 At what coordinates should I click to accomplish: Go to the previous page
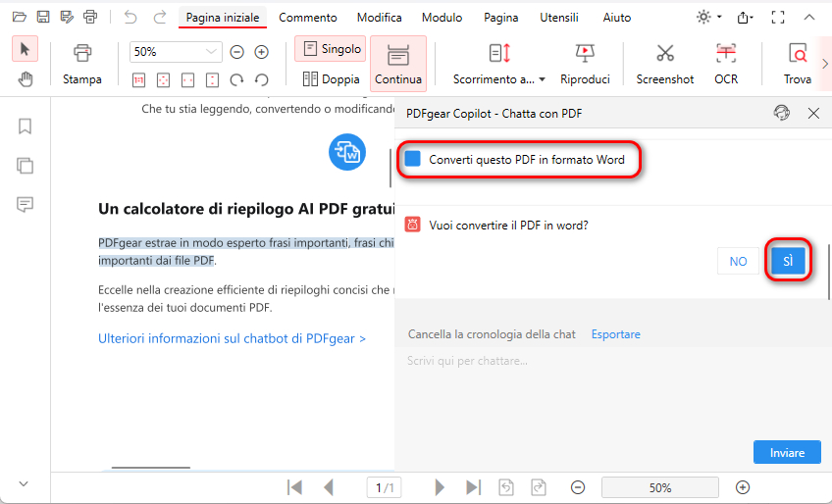click(329, 487)
